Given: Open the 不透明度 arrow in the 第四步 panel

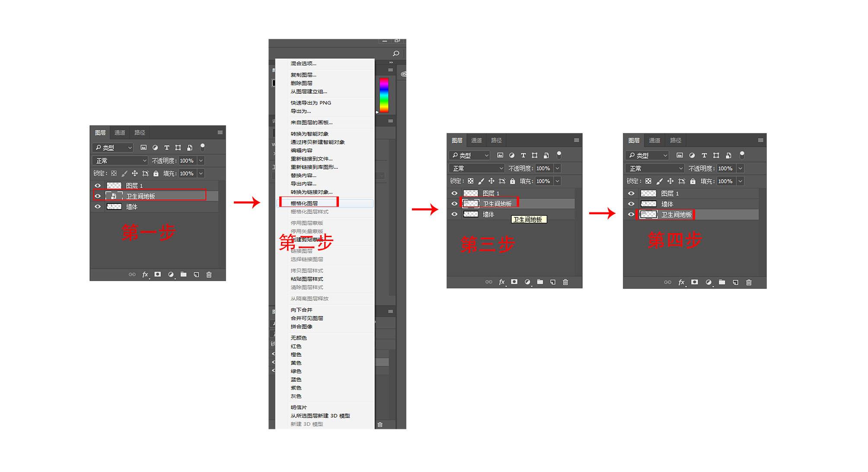Looking at the screenshot, I should click(740, 168).
